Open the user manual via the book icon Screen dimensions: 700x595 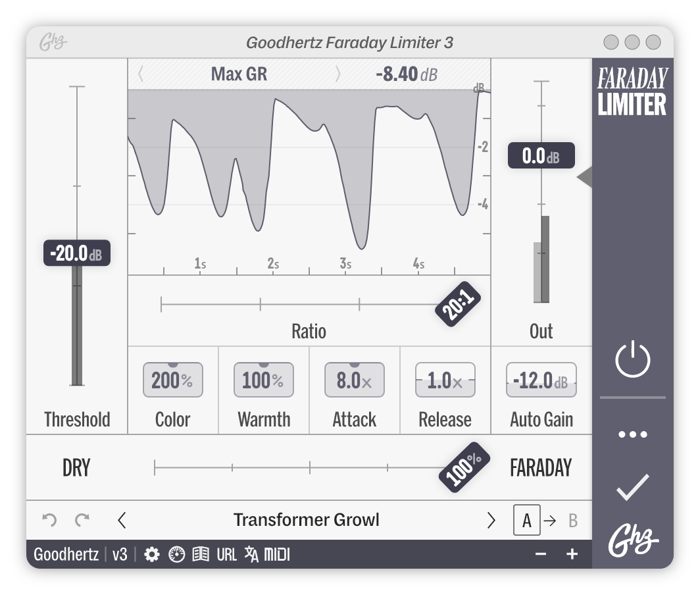click(x=201, y=555)
